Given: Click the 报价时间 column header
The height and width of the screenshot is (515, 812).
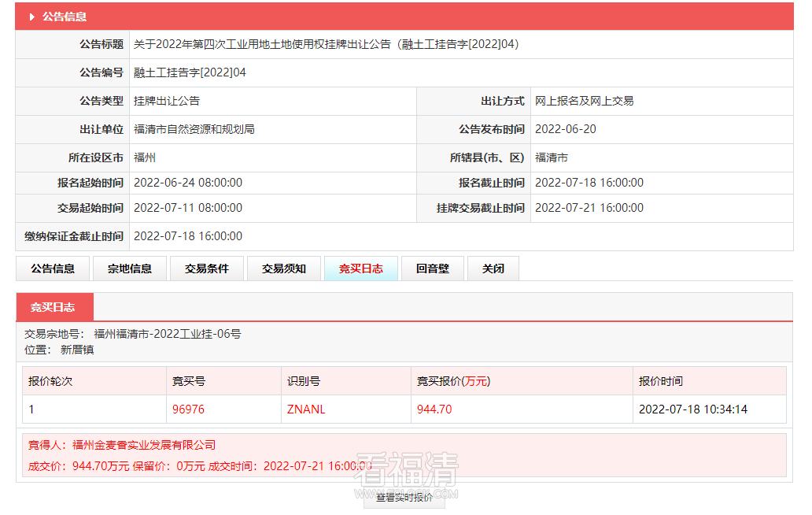Looking at the screenshot, I should click(660, 381).
